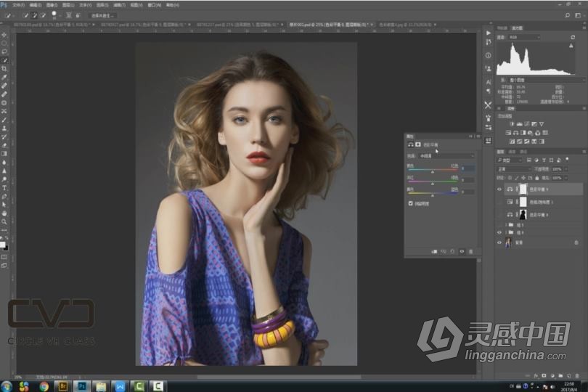Open the search icon in options bar

pyautogui.click(x=568, y=15)
